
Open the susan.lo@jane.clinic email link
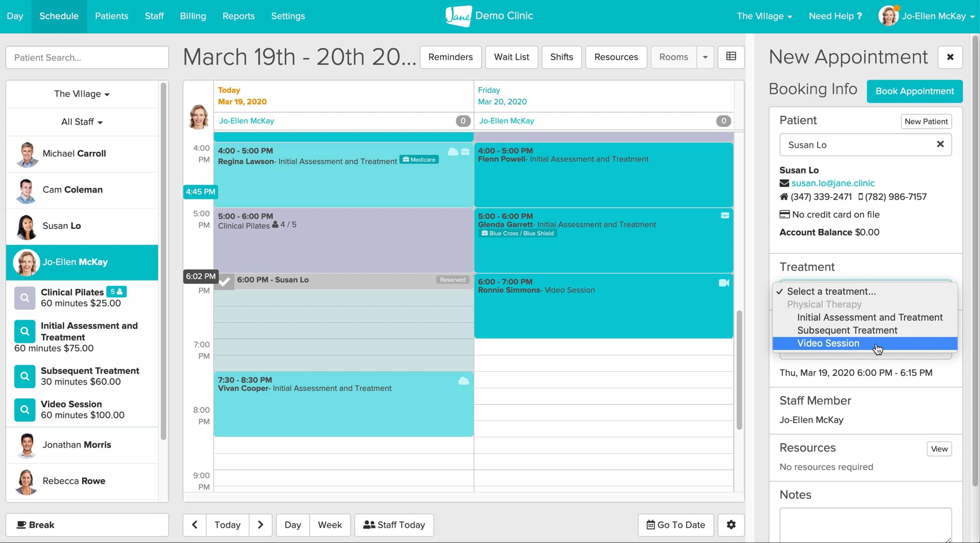click(834, 183)
